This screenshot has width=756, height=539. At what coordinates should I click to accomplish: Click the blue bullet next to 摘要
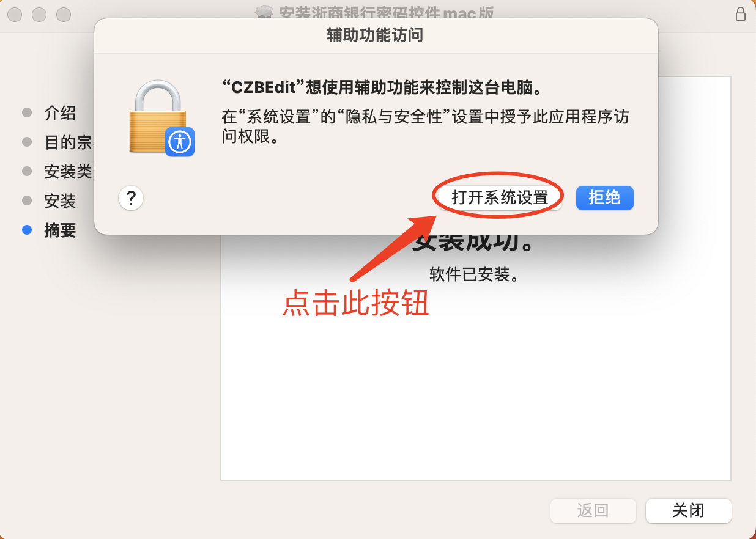point(27,230)
